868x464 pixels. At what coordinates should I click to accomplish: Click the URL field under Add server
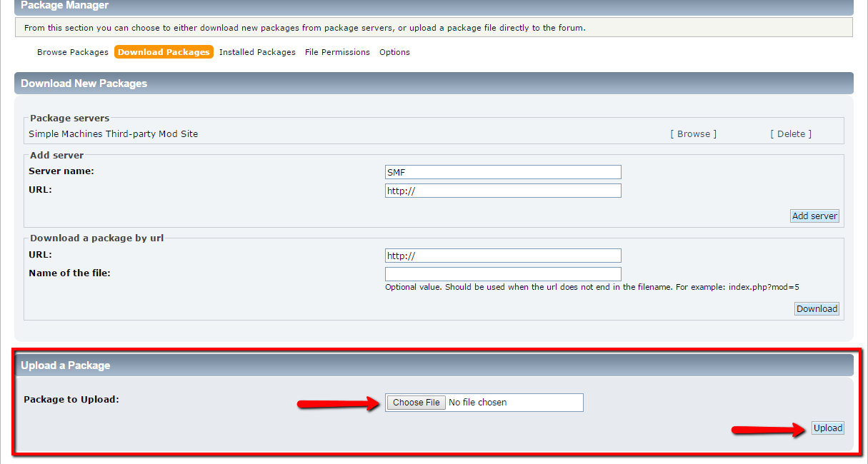tap(502, 190)
